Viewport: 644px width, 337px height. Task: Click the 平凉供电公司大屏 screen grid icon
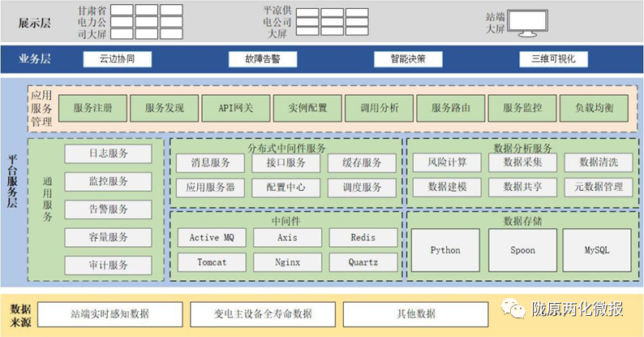coord(333,22)
